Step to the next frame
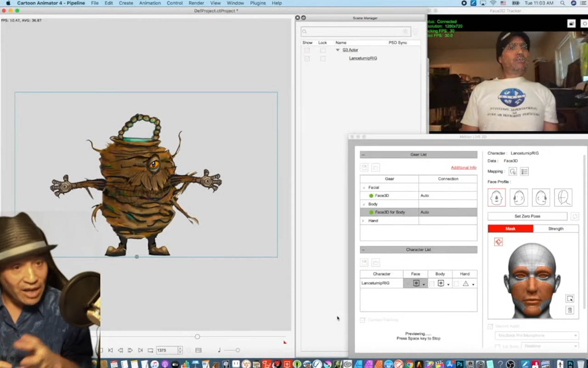This screenshot has height=368, width=588. pyautogui.click(x=130, y=350)
